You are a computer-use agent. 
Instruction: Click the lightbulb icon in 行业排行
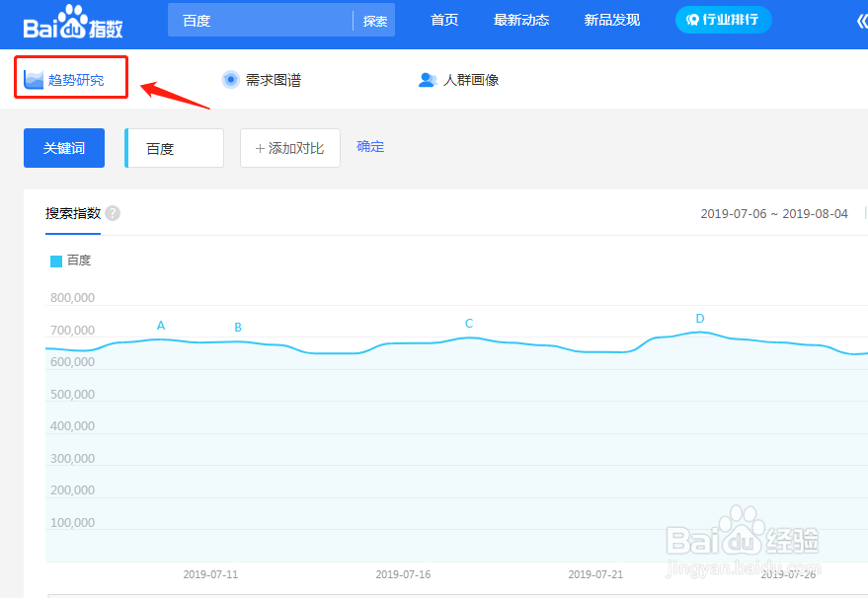coord(692,20)
